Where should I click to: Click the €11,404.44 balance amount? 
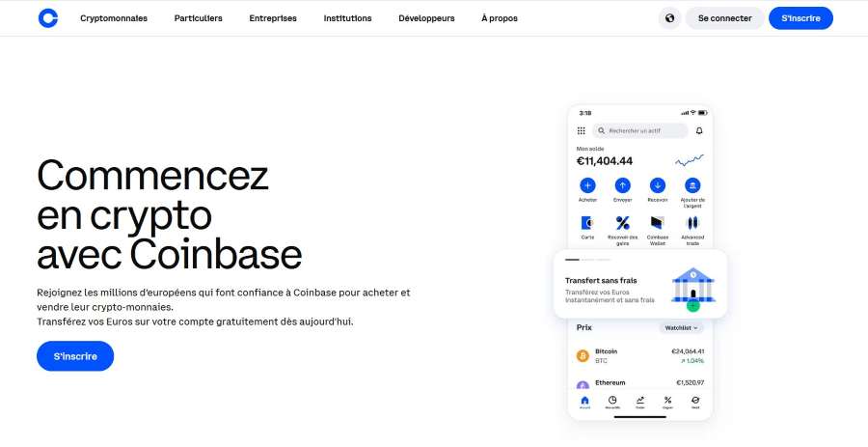coord(605,161)
